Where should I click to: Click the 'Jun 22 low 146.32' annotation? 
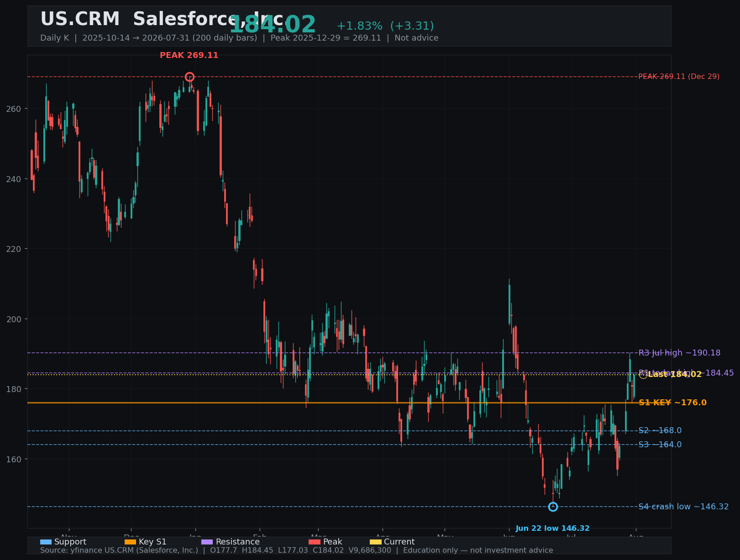click(x=552, y=529)
